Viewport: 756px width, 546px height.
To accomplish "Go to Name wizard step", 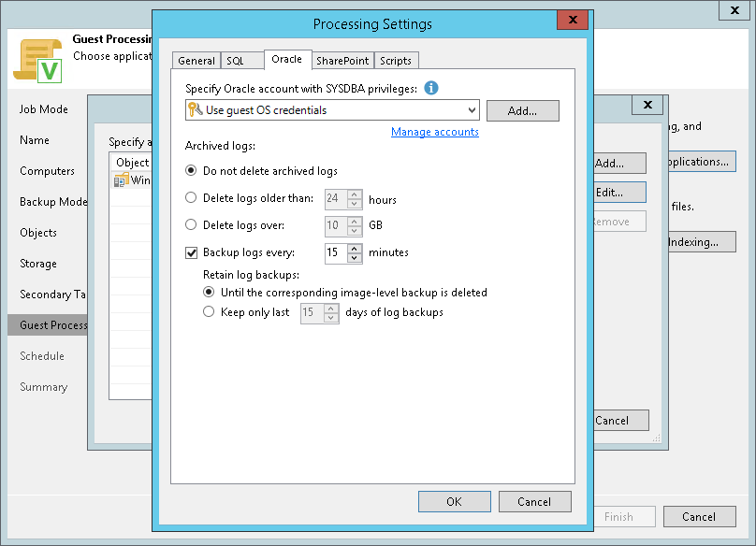I will [35, 140].
